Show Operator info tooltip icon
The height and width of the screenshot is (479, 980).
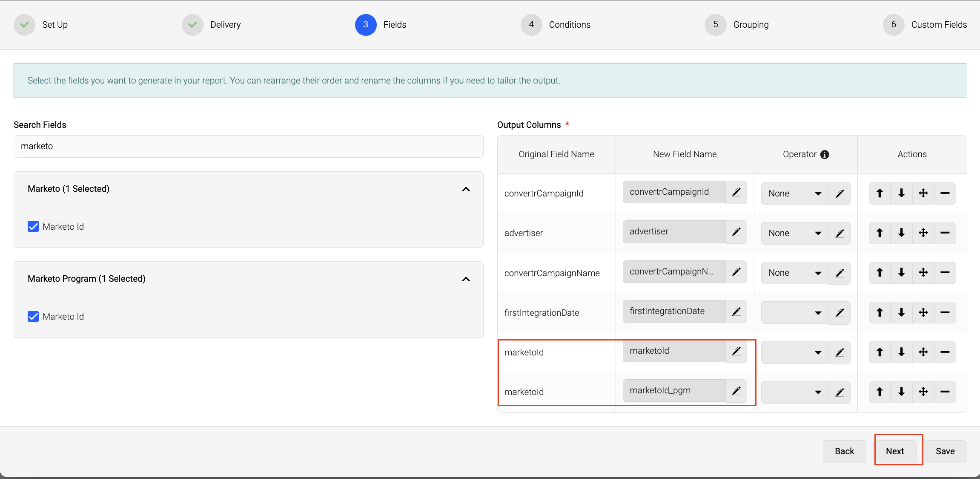coord(825,155)
